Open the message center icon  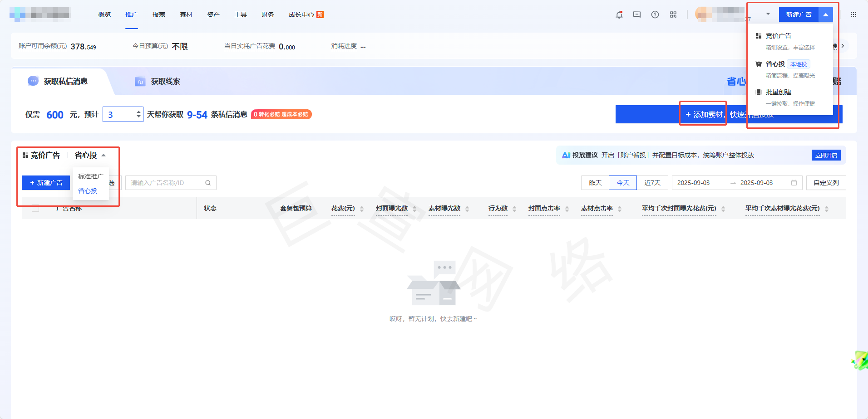[x=636, y=15]
